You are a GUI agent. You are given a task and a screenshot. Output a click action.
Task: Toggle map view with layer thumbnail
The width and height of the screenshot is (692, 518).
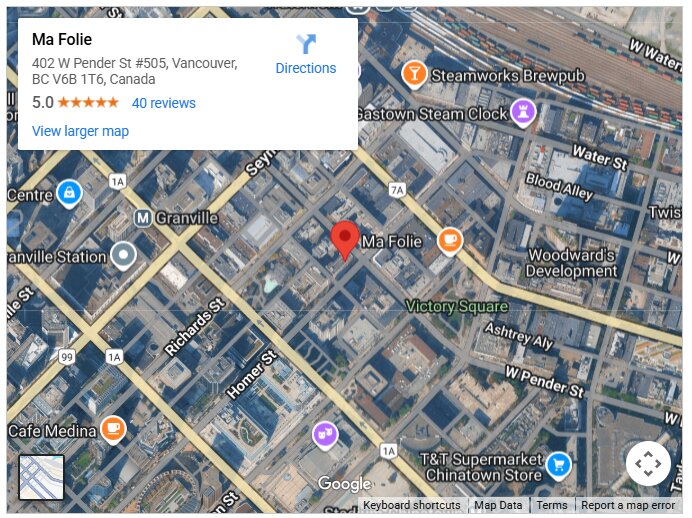coord(41,477)
